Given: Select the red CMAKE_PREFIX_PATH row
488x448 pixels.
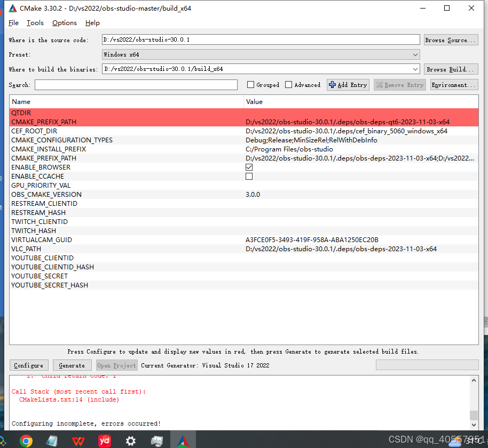Looking at the screenshot, I should [x=244, y=122].
